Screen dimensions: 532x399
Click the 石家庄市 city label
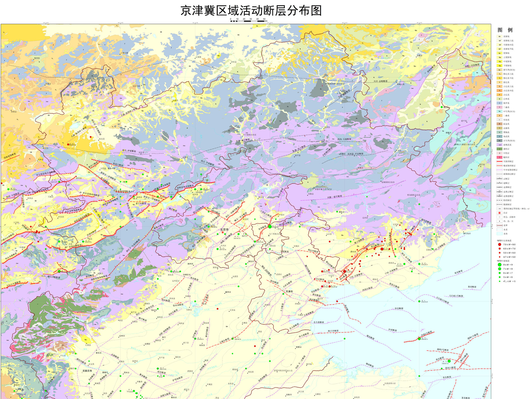[x=87, y=371]
